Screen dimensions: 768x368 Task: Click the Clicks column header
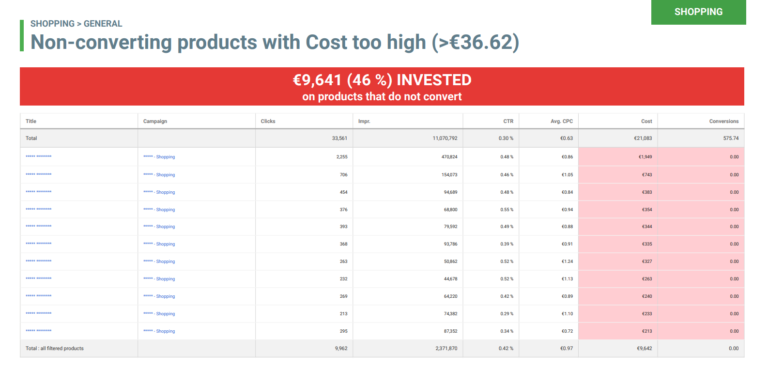pyautogui.click(x=268, y=121)
